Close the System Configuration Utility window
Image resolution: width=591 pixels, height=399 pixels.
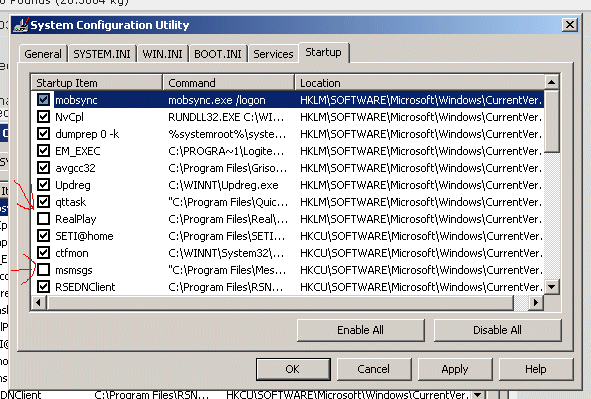[x=570, y=25]
